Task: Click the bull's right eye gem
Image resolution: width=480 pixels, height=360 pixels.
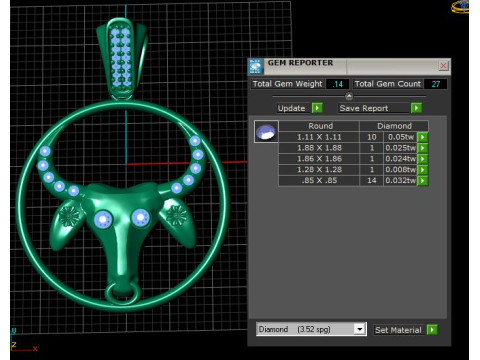Action: coord(140,218)
